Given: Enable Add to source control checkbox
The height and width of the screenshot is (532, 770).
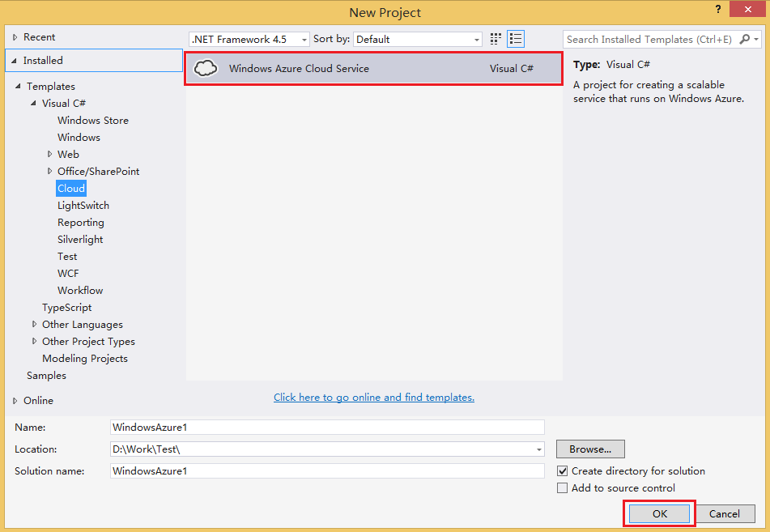Looking at the screenshot, I should [562, 488].
